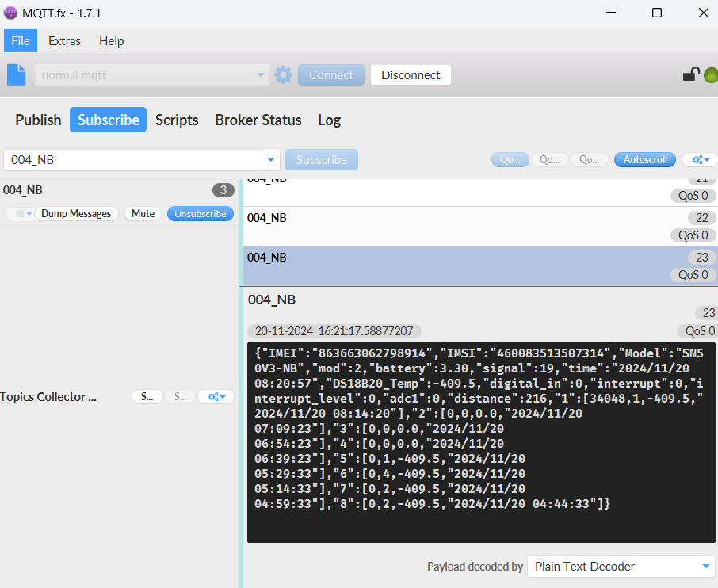Select message number 22 in list
Image resolution: width=718 pixels, height=588 pixels.
click(480, 226)
